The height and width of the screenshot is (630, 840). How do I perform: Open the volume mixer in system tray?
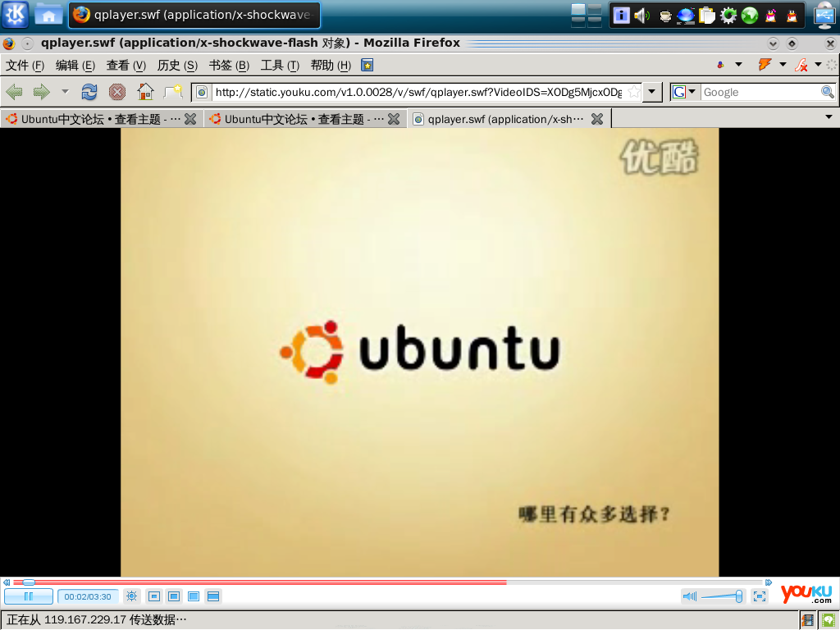642,16
